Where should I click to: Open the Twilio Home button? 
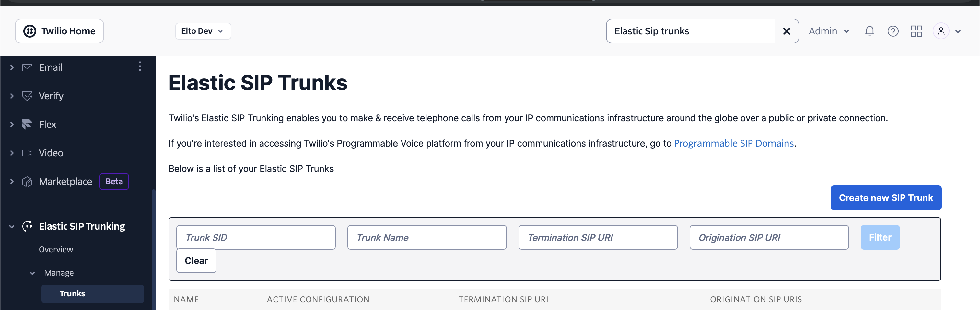coord(59,31)
